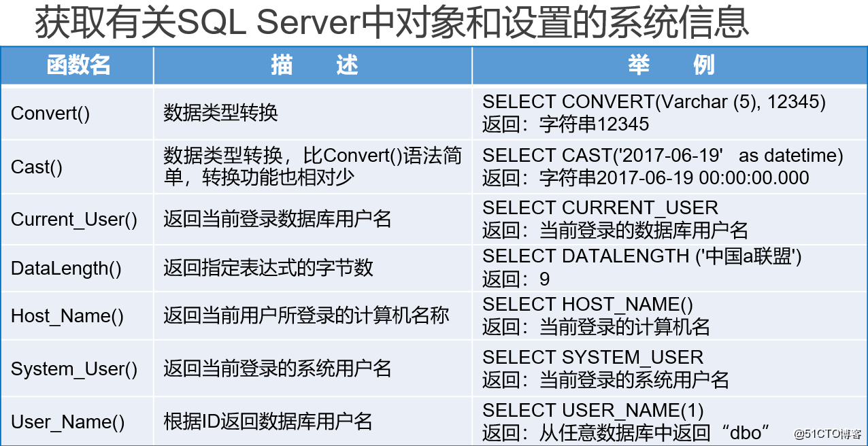Click the result 返回：当前登录的计算机名

[596, 327]
